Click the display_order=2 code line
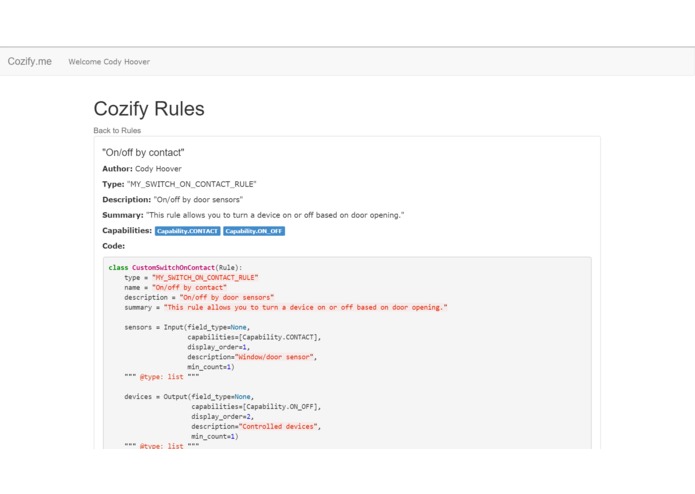The width and height of the screenshot is (695, 494). click(x=223, y=417)
